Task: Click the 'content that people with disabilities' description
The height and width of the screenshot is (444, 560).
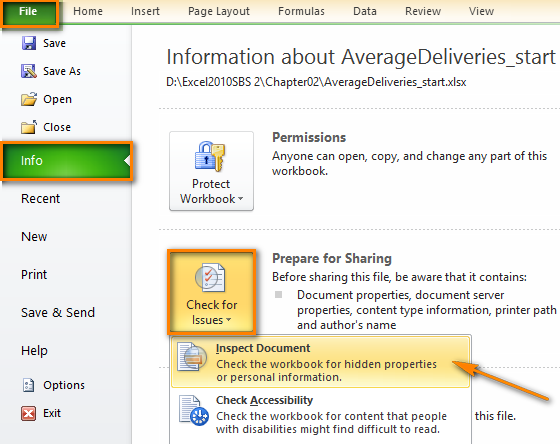Action: click(331, 423)
